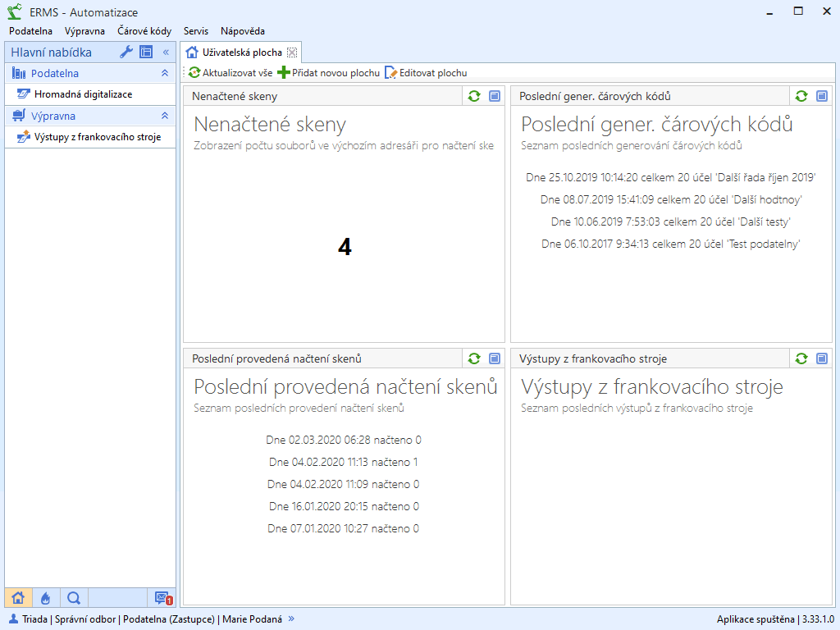Close the Uživatelská plocha tab
Screen dimensions: 840x630
click(292, 52)
